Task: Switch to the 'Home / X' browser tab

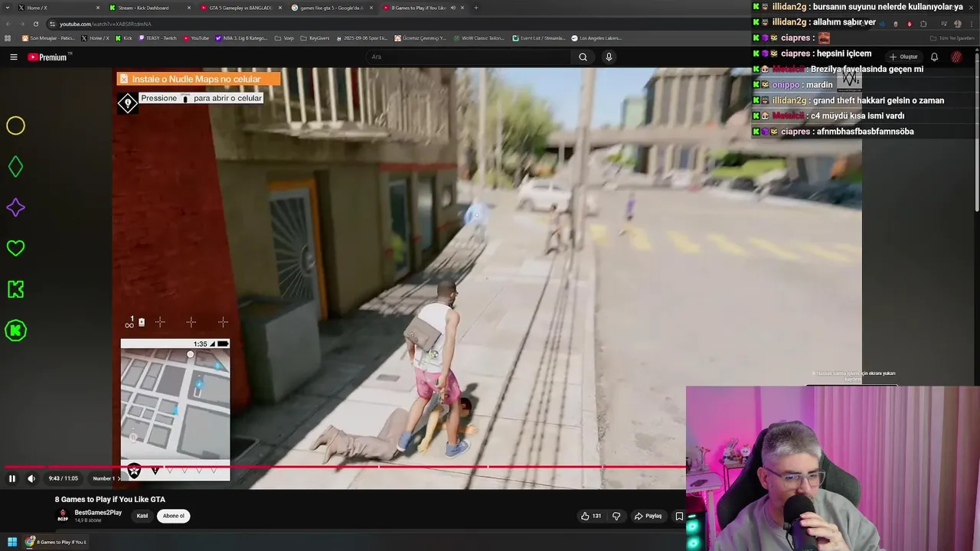Action: (x=57, y=8)
